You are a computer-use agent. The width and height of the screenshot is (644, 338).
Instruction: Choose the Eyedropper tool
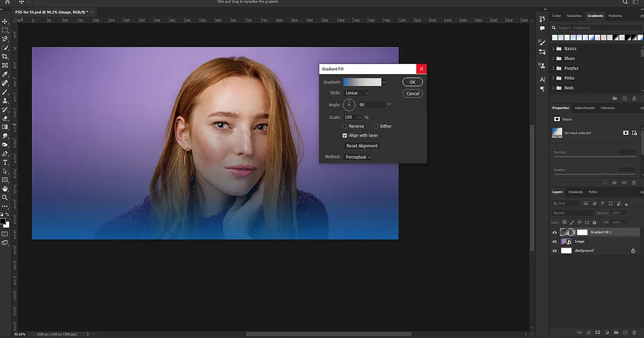tap(5, 74)
